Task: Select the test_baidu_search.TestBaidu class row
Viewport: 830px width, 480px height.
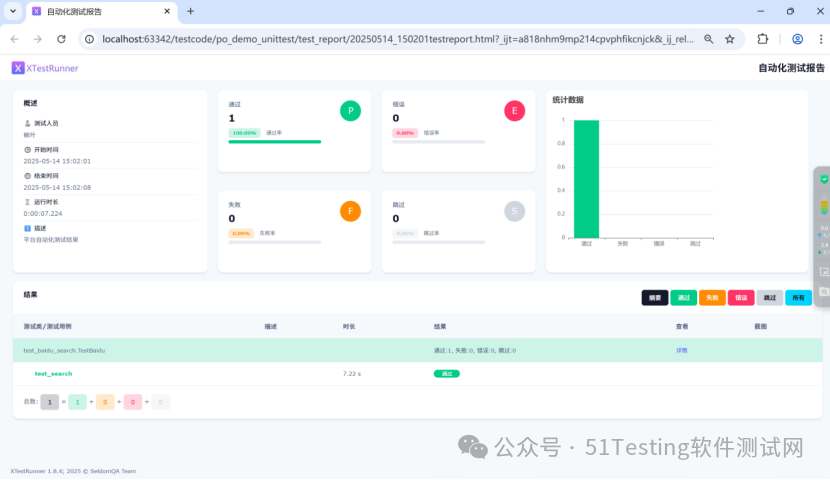Action: click(x=418, y=350)
